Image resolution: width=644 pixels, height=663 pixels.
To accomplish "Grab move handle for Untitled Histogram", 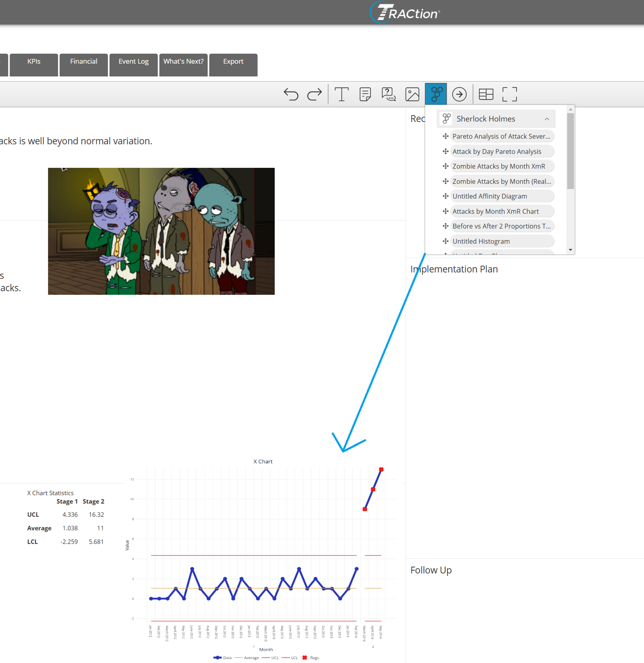I will (445, 241).
